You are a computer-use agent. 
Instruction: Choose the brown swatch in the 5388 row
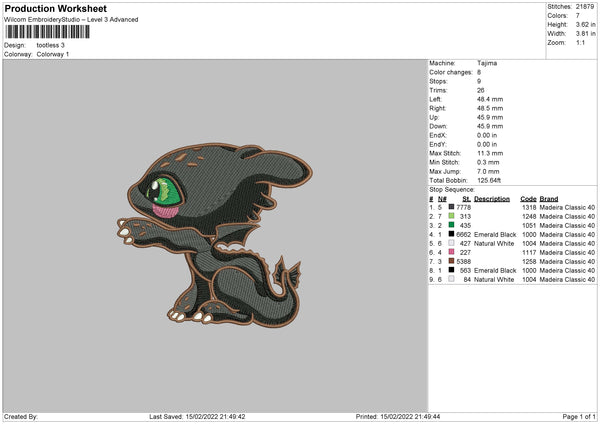(x=451, y=261)
